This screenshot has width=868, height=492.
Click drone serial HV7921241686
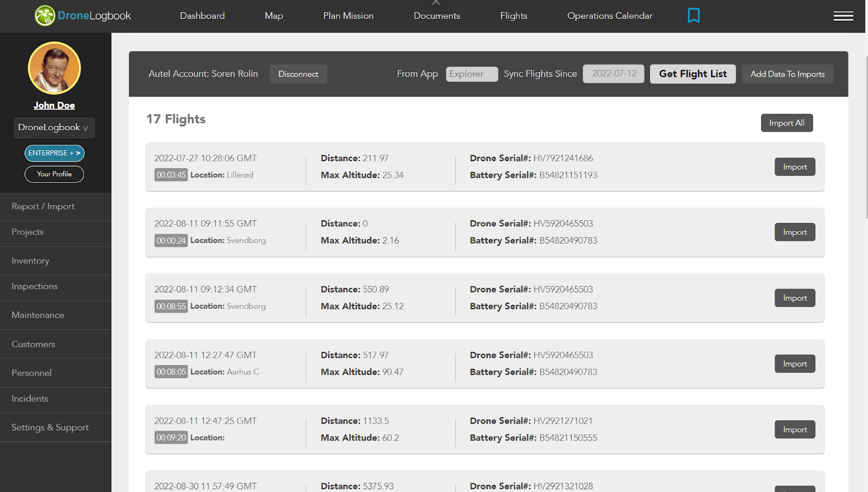pyautogui.click(x=563, y=158)
